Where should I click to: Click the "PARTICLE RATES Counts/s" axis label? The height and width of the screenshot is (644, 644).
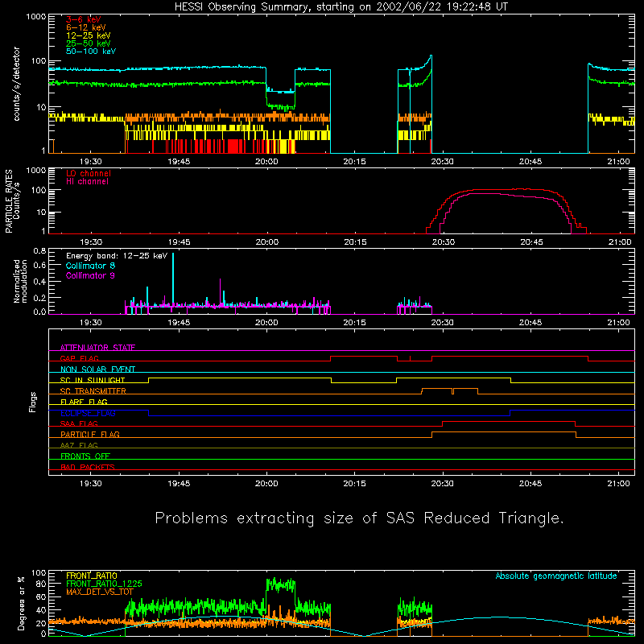point(12,200)
